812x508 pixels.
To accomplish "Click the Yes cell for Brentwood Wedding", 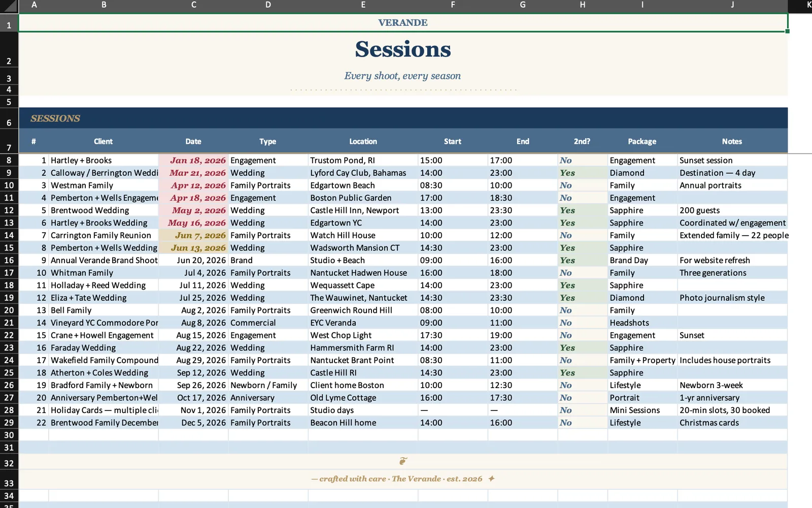I will [583, 210].
